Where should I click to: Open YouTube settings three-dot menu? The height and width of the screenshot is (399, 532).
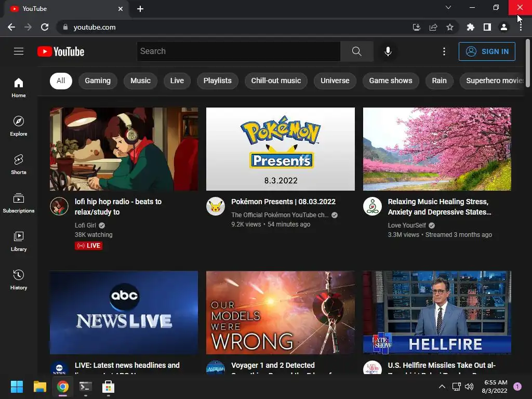click(444, 51)
